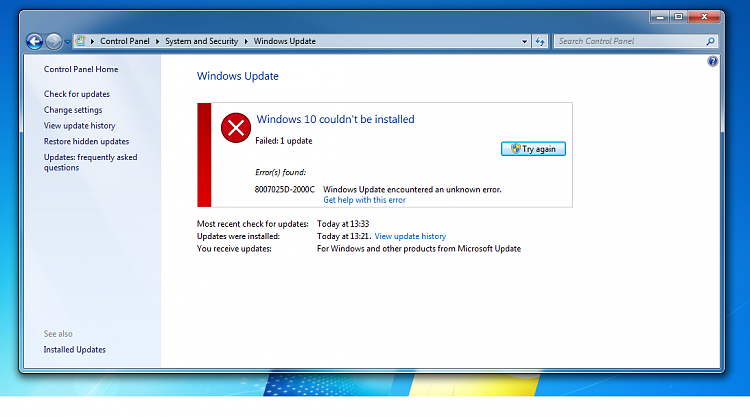Click the Back navigation arrow button
The height and width of the screenshot is (417, 750).
click(x=34, y=42)
